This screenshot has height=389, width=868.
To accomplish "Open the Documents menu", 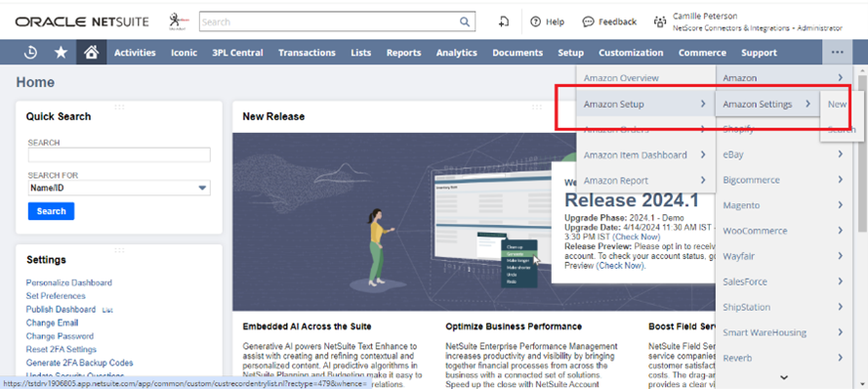I will tap(517, 53).
